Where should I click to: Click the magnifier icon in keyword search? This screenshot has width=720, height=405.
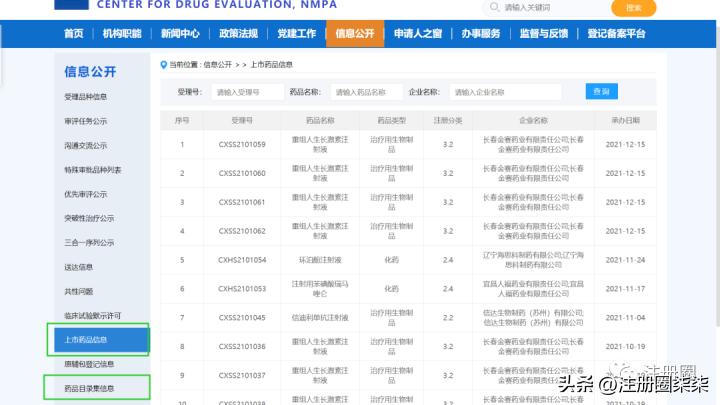[494, 7]
